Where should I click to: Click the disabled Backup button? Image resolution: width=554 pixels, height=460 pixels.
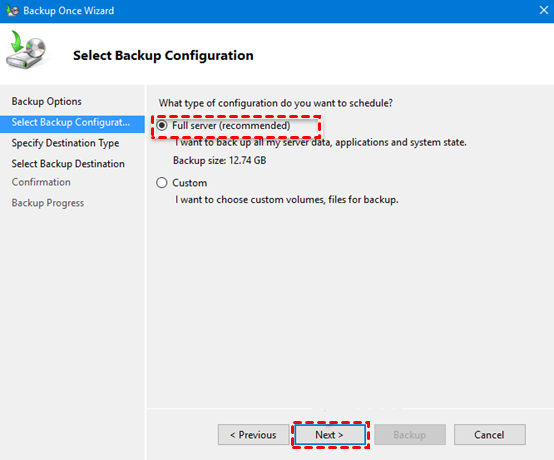pos(410,435)
